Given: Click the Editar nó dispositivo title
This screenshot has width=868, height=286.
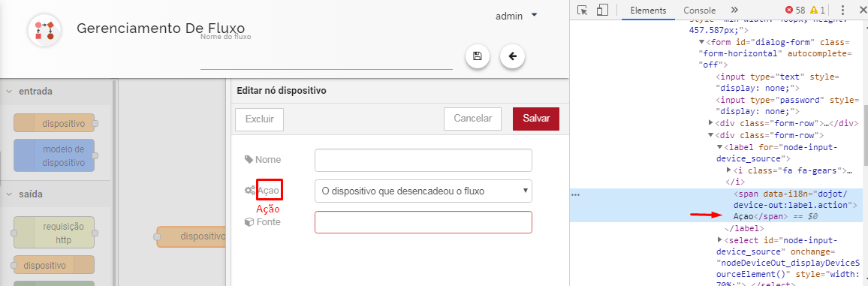Looking at the screenshot, I should tap(282, 90).
